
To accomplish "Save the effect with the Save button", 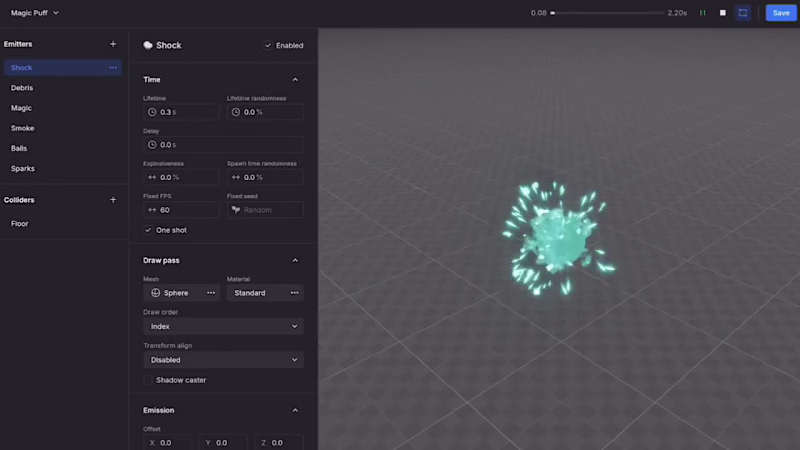I will tap(781, 13).
